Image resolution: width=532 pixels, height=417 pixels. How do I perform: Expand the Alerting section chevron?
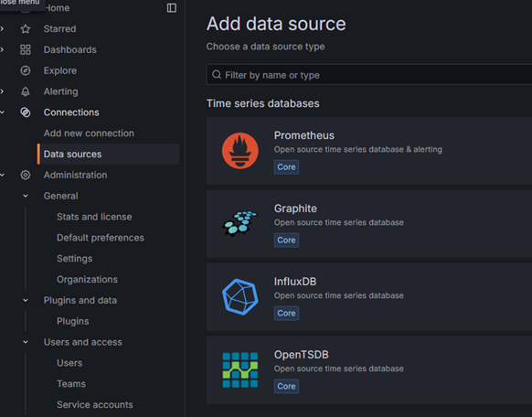click(x=2, y=91)
